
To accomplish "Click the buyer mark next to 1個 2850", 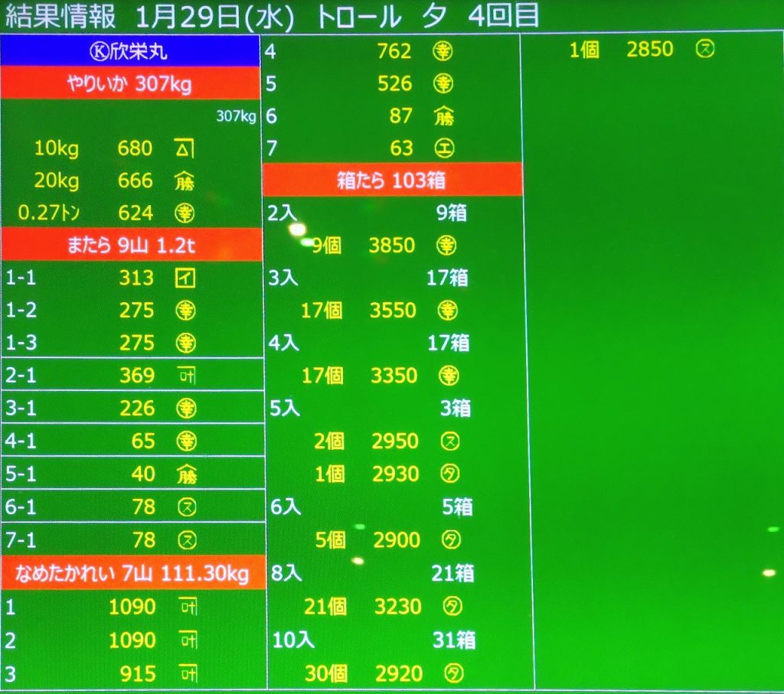I will (x=704, y=51).
